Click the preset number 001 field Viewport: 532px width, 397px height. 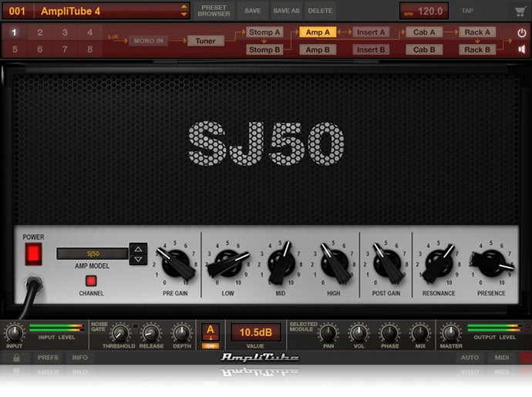pyautogui.click(x=17, y=12)
